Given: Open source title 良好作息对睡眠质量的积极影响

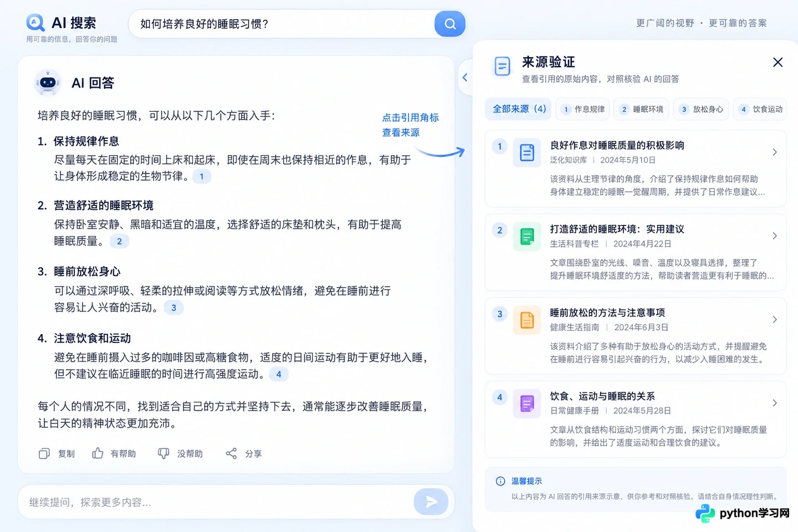Looking at the screenshot, I should [x=617, y=145].
